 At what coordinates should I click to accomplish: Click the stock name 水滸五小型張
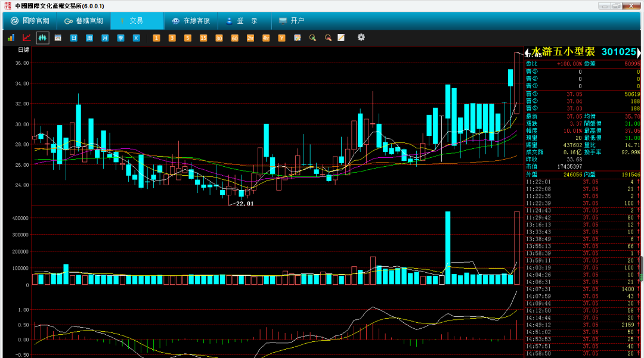coord(563,52)
